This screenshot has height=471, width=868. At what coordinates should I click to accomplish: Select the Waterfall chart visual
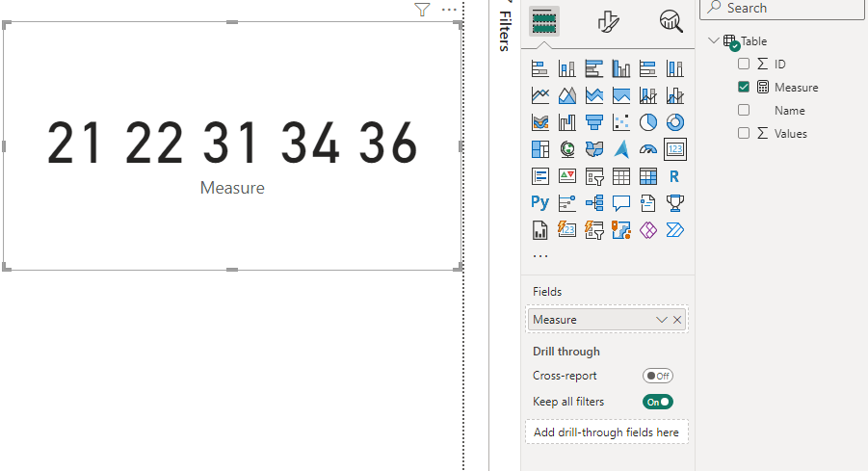566,122
